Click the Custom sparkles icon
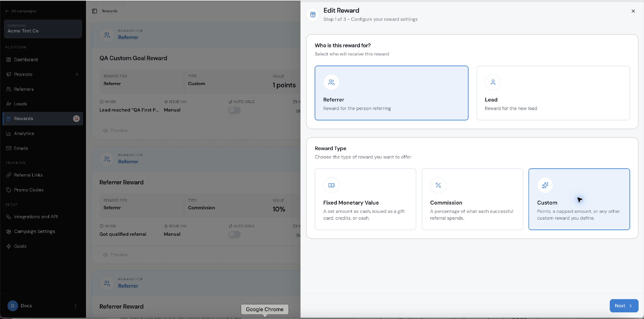 [545, 185]
